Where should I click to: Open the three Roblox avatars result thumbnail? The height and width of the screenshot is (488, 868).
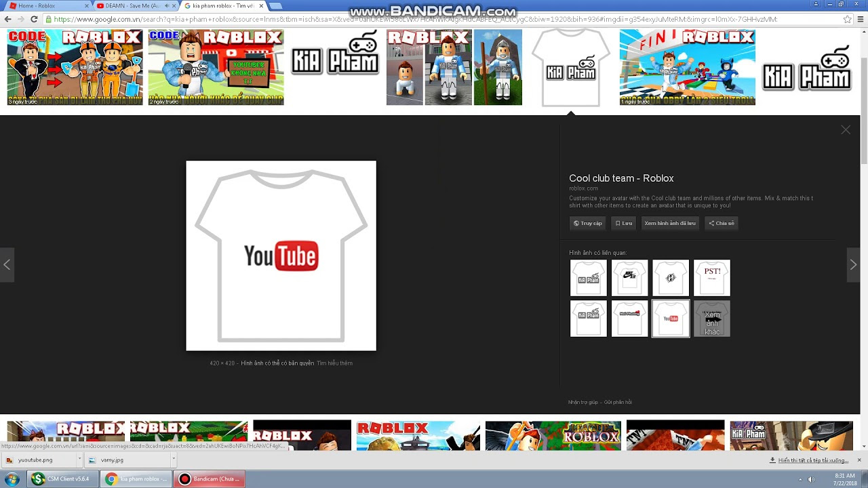pyautogui.click(x=454, y=67)
